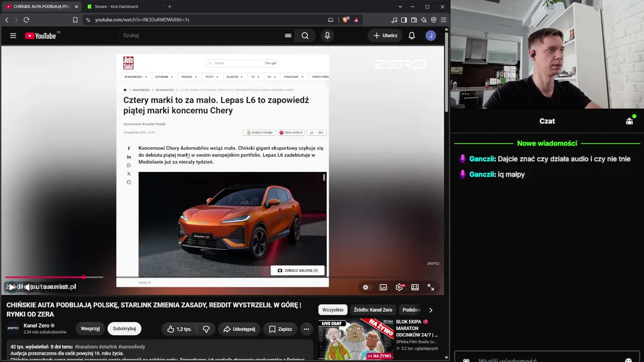The image size is (644, 362).
Task: Bookmark this page
Action: [x=75, y=20]
